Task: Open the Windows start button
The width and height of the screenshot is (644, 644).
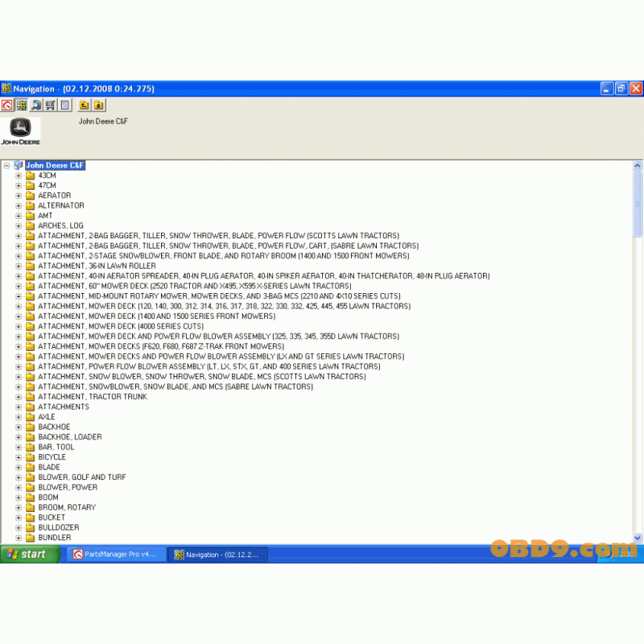Action: [30, 555]
